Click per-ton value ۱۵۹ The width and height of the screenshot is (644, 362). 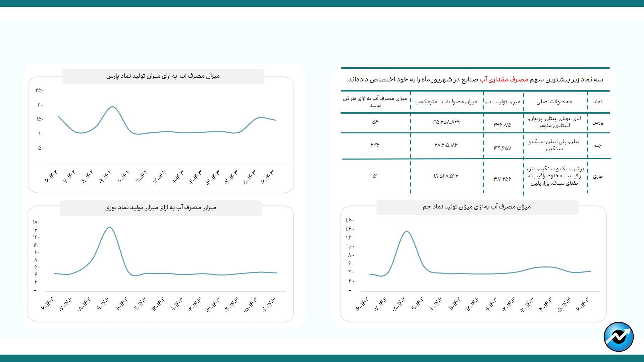pos(375,122)
